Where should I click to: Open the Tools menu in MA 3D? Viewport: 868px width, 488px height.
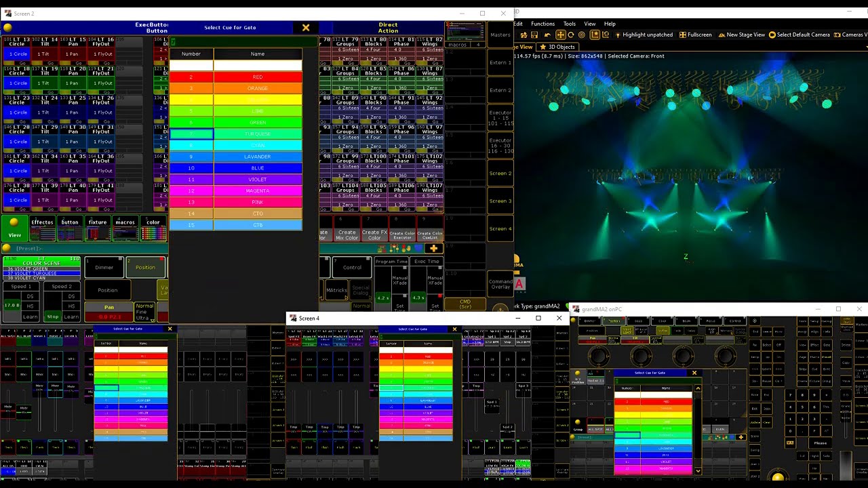pos(570,24)
